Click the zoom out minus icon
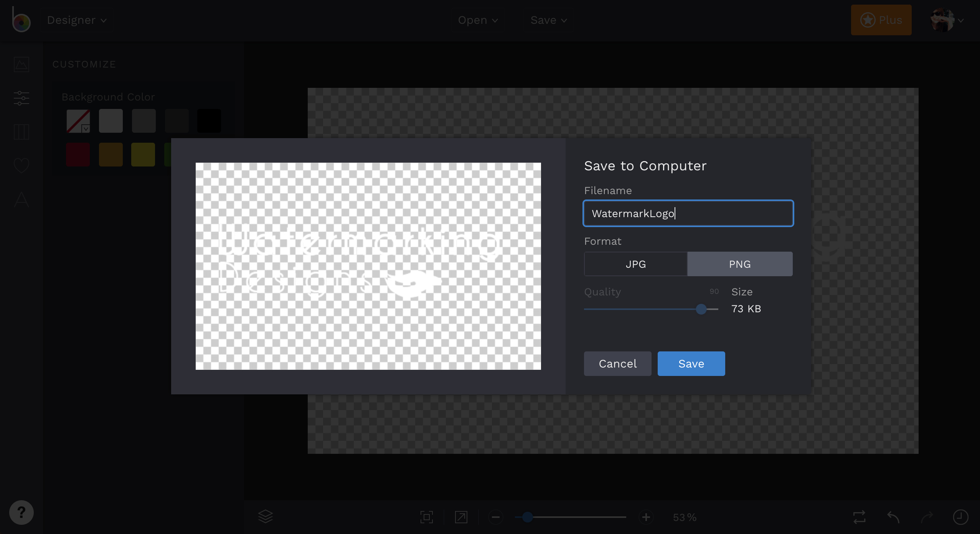Screen dimensions: 980x534 tap(496, 517)
